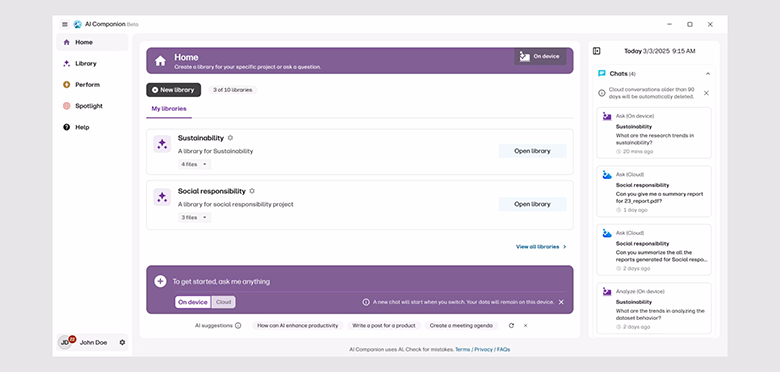Dismiss the new chat switch notice
The height and width of the screenshot is (372, 780).
(x=561, y=302)
